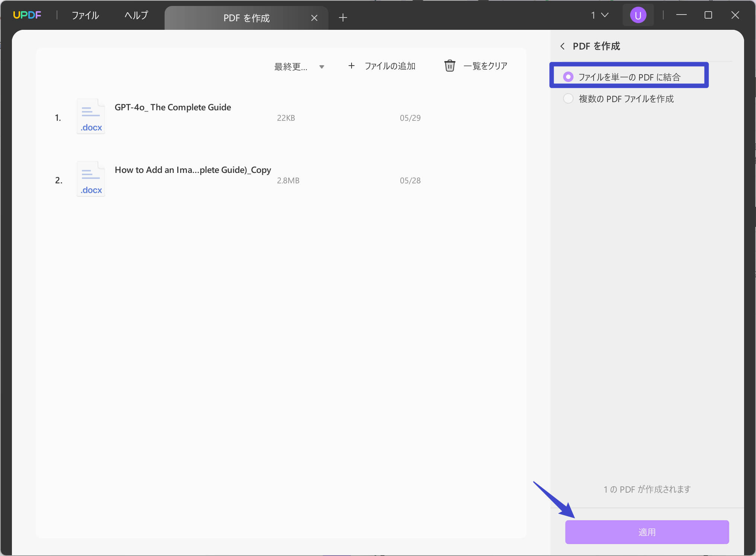Click the 2.8MB size value

click(x=288, y=181)
